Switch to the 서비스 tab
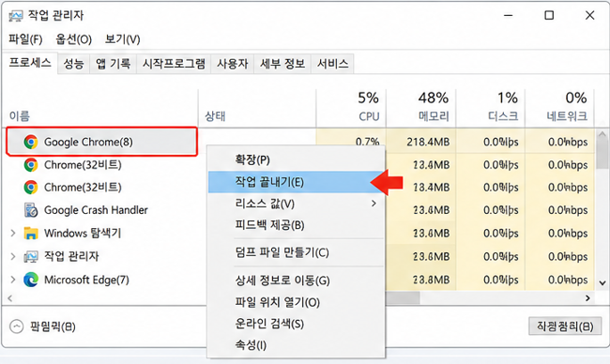 click(x=332, y=64)
